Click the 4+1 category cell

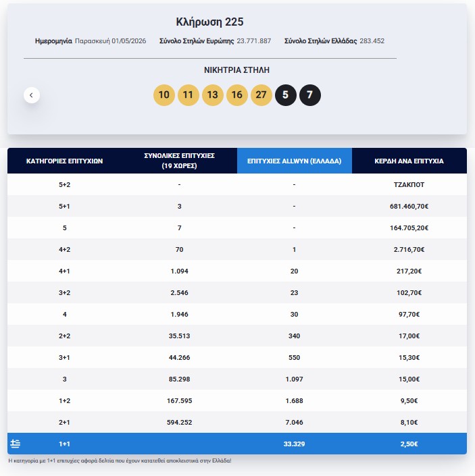(64, 271)
